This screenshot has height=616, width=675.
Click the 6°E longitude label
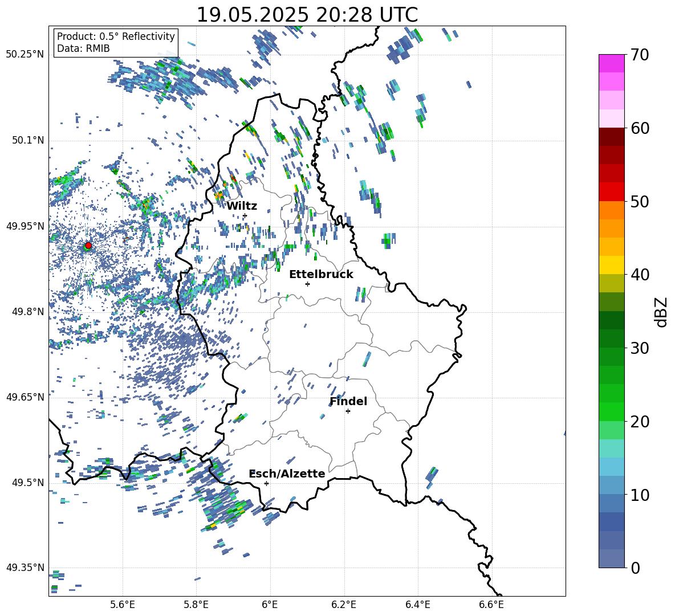270,605
